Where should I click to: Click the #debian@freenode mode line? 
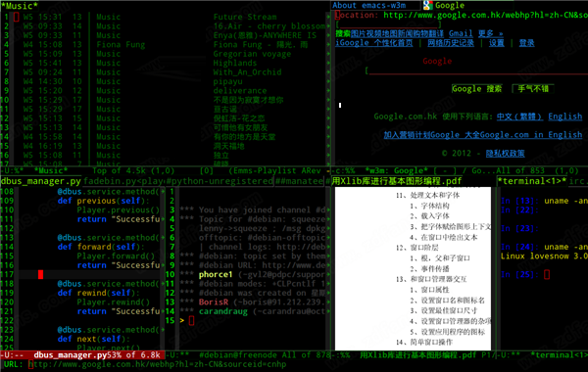(x=238, y=355)
